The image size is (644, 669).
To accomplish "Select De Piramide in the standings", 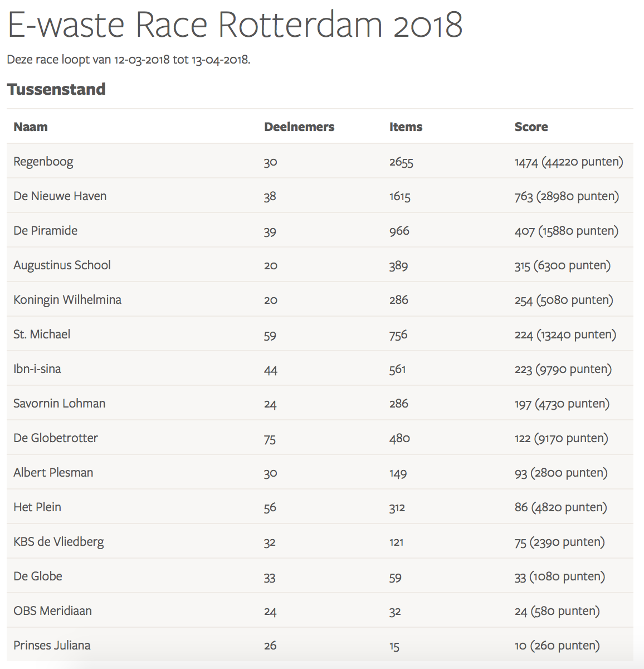I will (46, 231).
